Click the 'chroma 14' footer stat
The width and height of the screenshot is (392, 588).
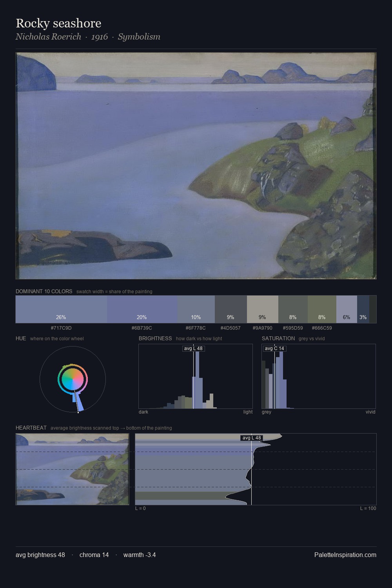[x=94, y=555]
